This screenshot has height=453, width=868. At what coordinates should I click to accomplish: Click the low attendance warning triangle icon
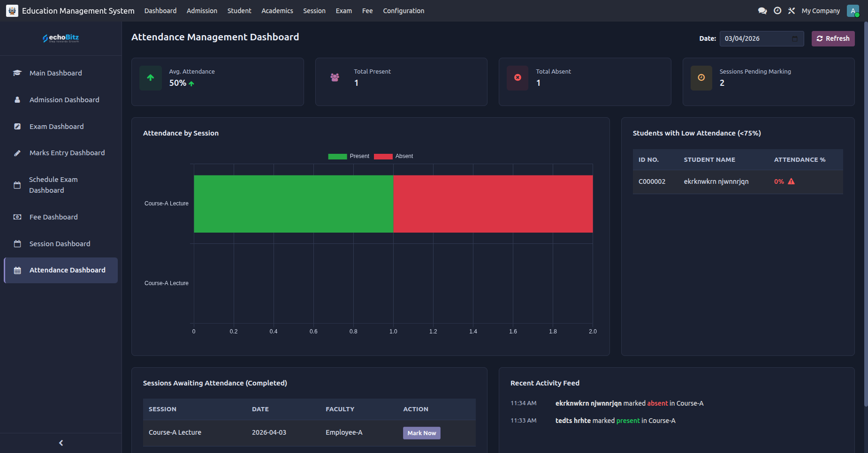click(791, 181)
